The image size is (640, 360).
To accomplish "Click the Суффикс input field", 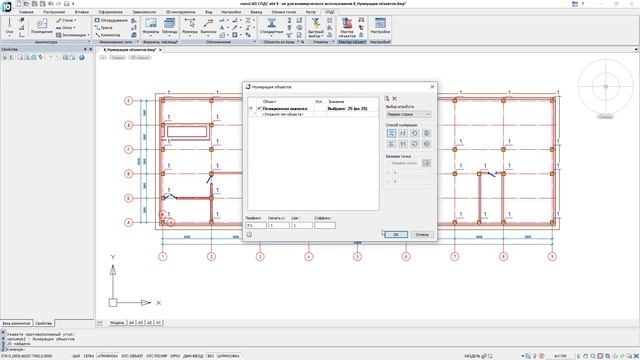I will coord(325,225).
